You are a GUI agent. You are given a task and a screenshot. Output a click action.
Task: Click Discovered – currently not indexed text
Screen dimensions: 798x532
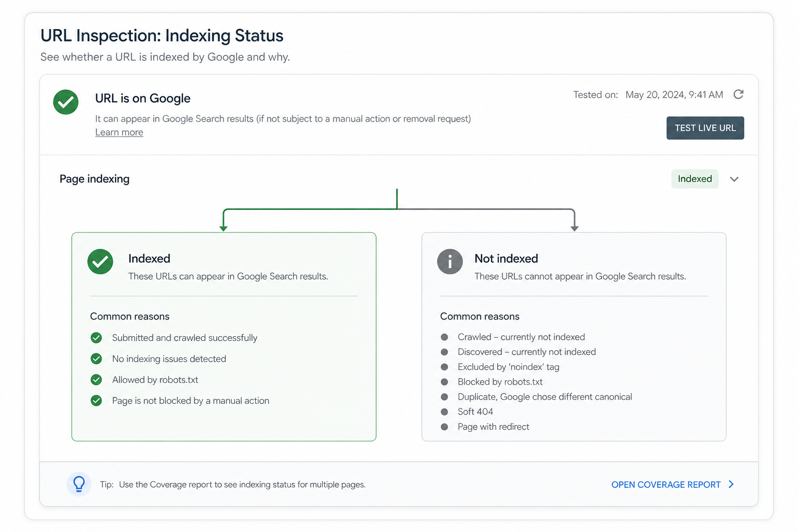[527, 352]
